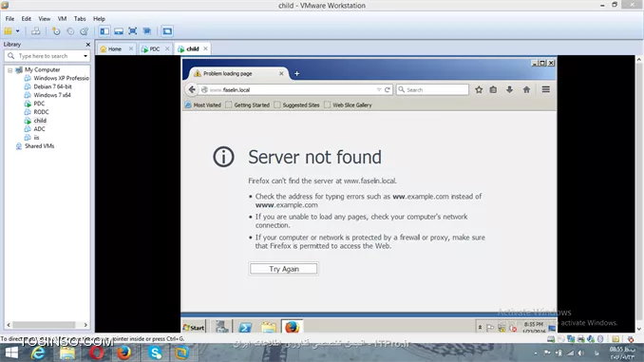The image size is (644, 362).
Task: Open the library search dropdown arrow
Action: click(x=85, y=56)
